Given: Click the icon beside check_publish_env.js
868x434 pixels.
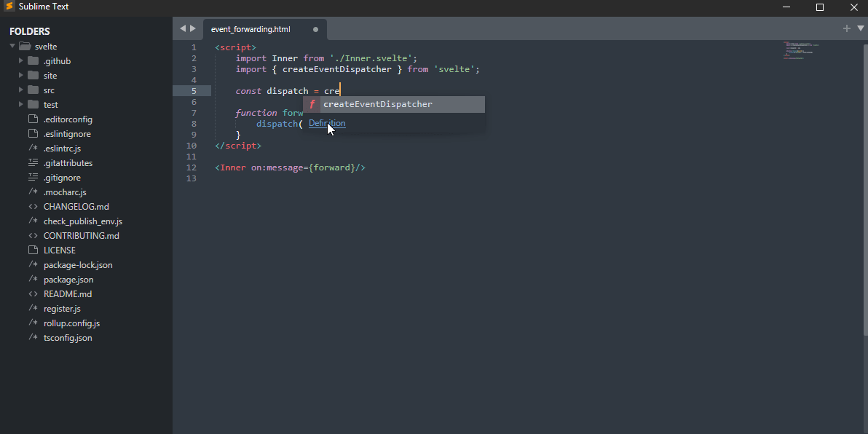Looking at the screenshot, I should point(33,221).
